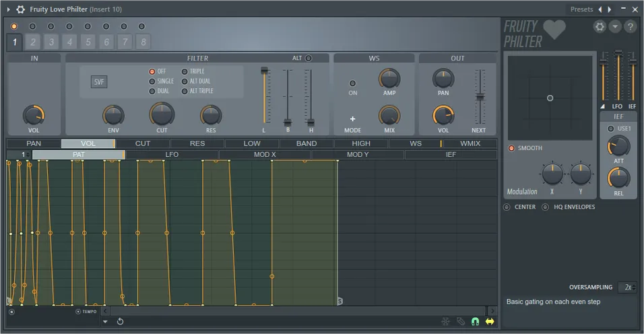
Task: Expand the plugin menu arrow beside the title
Action: (x=8, y=9)
